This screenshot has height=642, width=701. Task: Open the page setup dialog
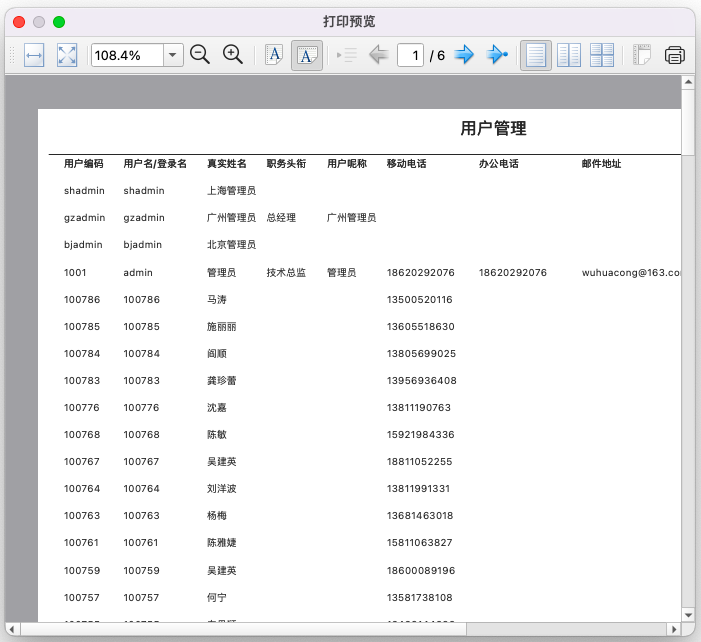pyautogui.click(x=642, y=56)
